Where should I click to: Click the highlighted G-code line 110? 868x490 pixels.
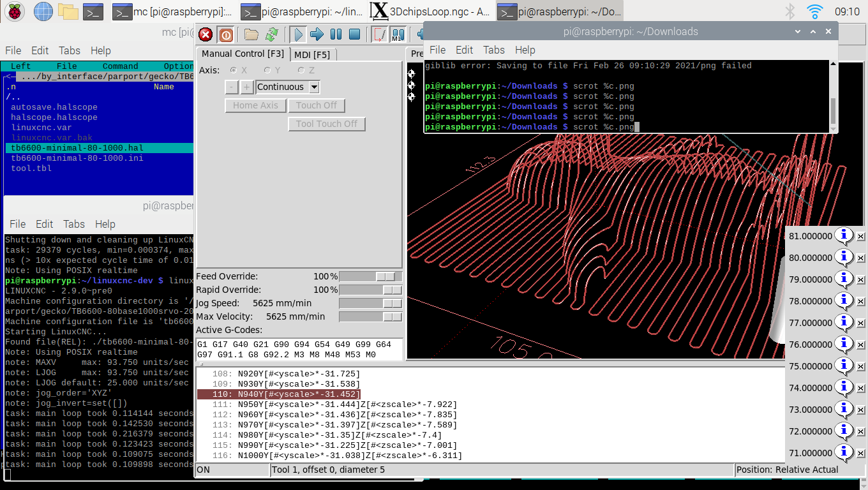click(x=279, y=394)
